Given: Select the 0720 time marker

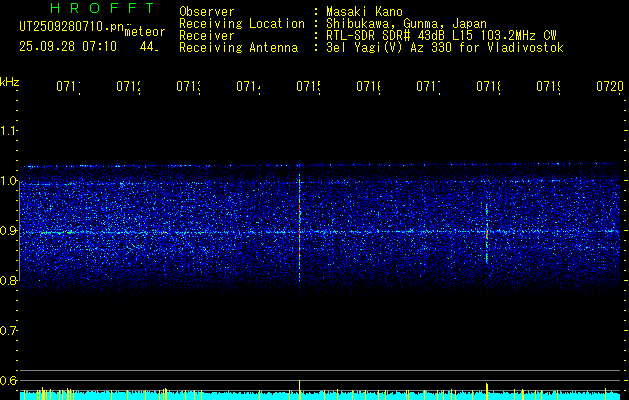Looking at the screenshot, I should click(610, 86).
